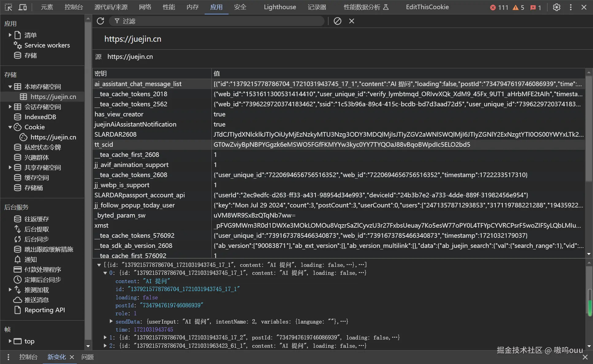Select the tt_scid key row

tap(104, 145)
